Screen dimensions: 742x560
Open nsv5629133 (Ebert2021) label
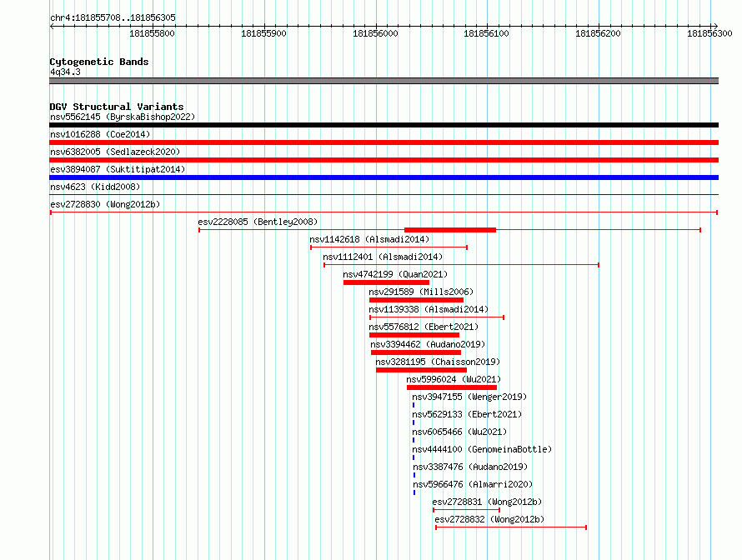(467, 414)
